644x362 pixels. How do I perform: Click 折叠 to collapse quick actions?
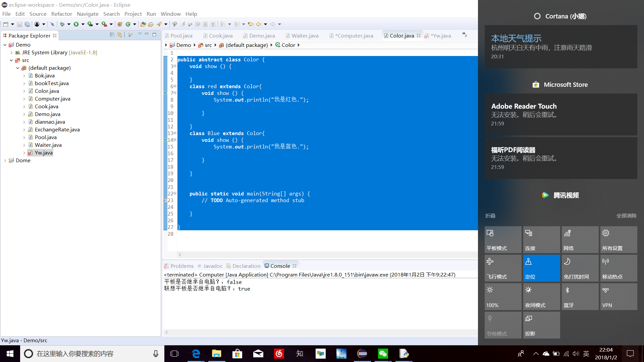pos(490,216)
